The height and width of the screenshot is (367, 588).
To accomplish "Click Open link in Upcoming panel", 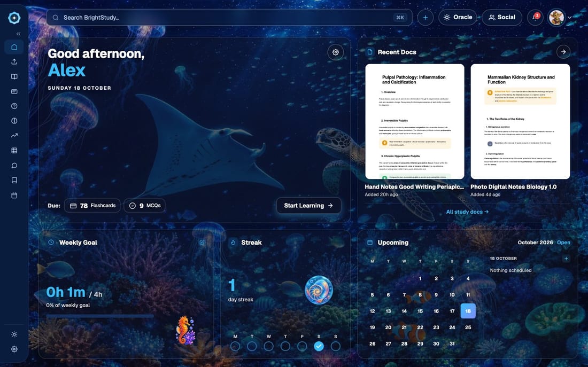I will tap(563, 243).
